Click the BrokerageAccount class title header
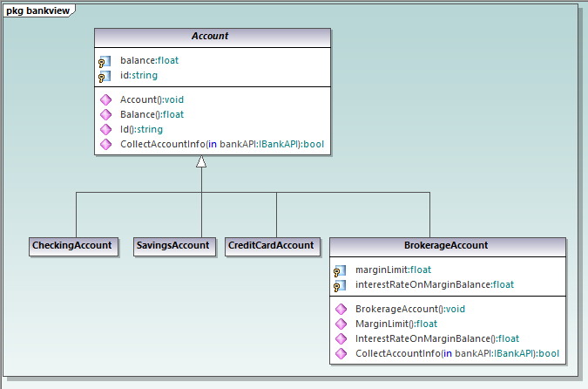The height and width of the screenshot is (389, 588). coord(446,246)
